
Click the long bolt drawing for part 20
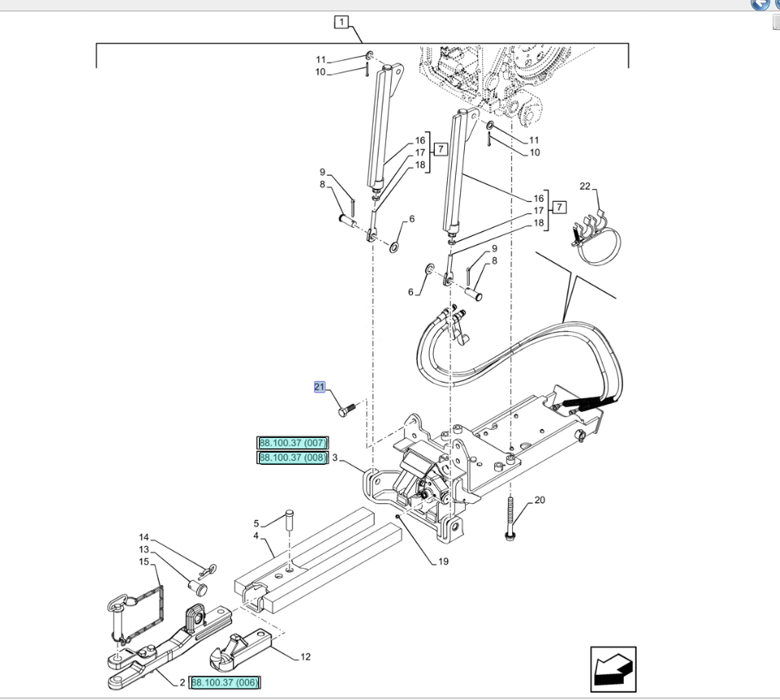(x=510, y=518)
